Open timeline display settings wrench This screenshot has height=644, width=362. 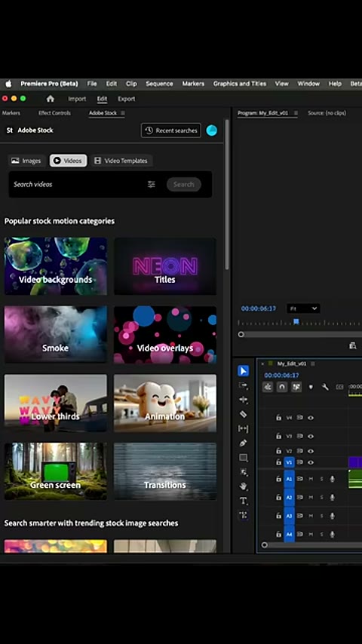pyautogui.click(x=325, y=387)
